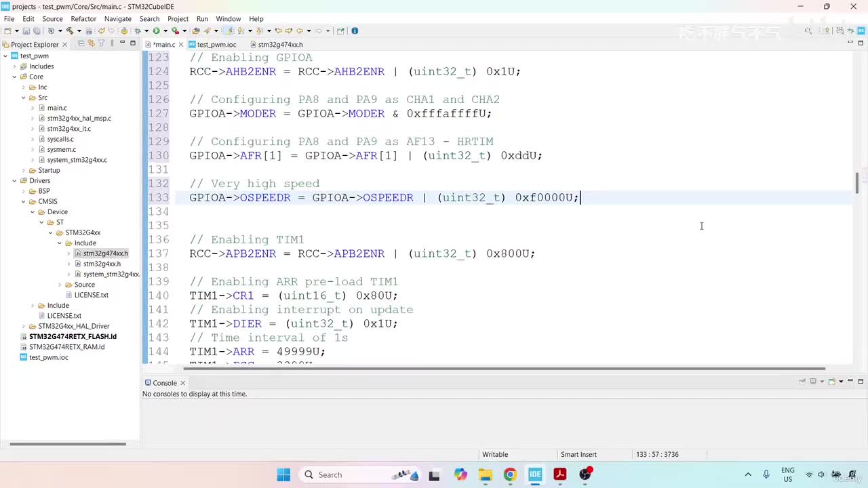The height and width of the screenshot is (488, 868).
Task: Collapse the Drivers folder
Action: click(14, 180)
